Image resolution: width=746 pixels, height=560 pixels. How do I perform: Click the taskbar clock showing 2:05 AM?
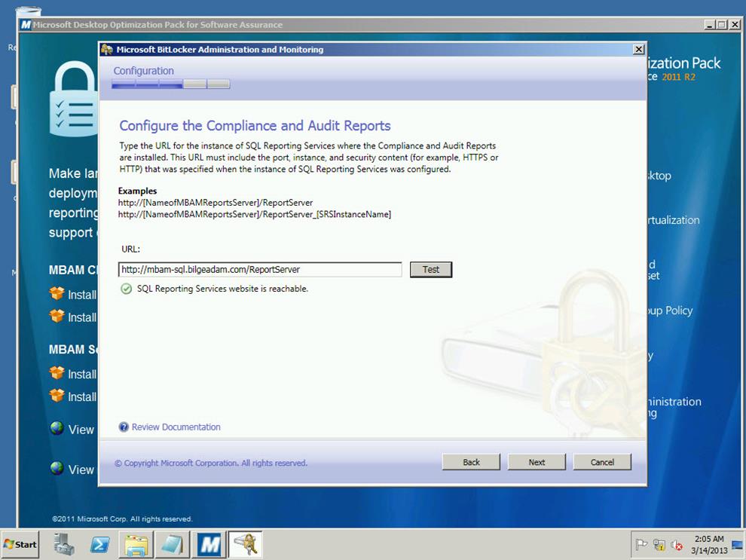[709, 544]
